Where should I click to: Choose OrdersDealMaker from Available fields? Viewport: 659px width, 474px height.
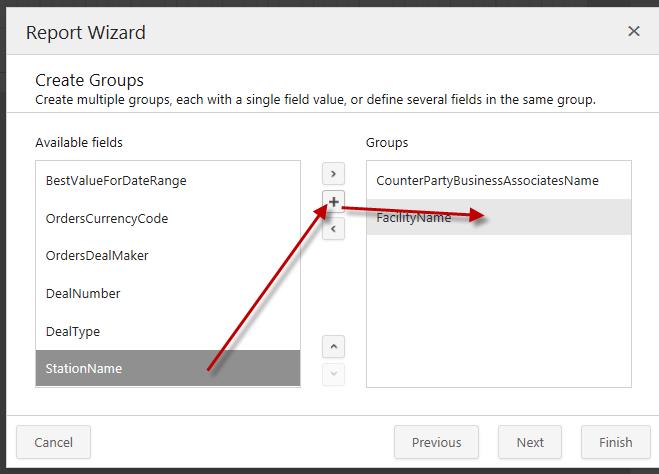pos(97,256)
